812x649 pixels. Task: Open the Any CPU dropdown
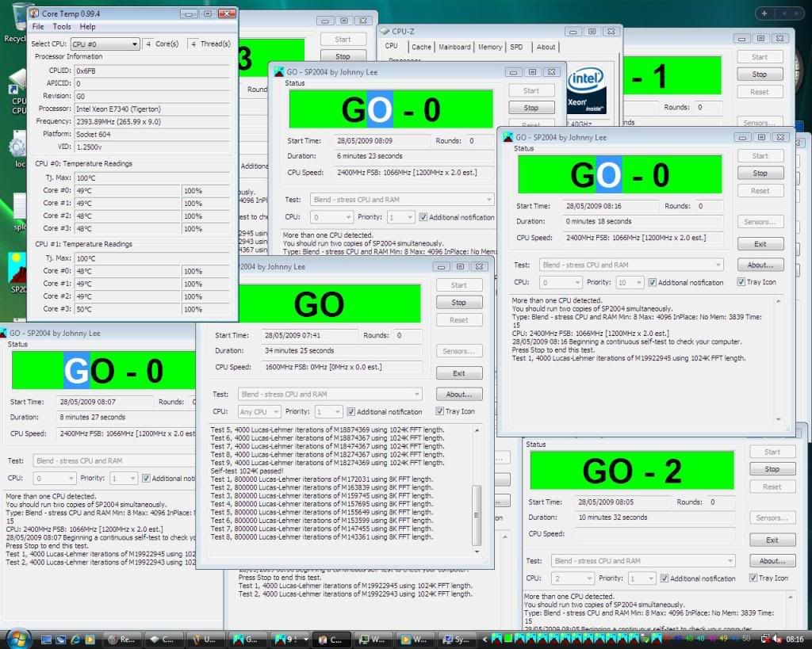pos(259,412)
